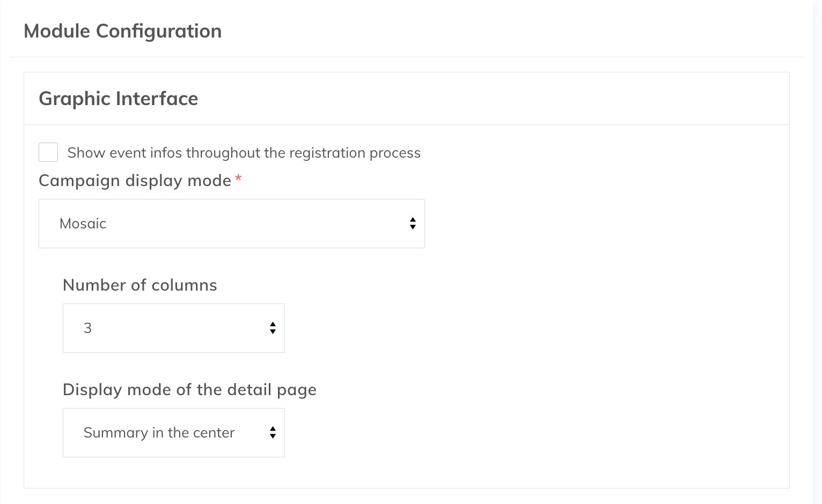This screenshot has height=504, width=822.
Task: Enable 'Show event infos throughout the registration process'
Action: (48, 152)
